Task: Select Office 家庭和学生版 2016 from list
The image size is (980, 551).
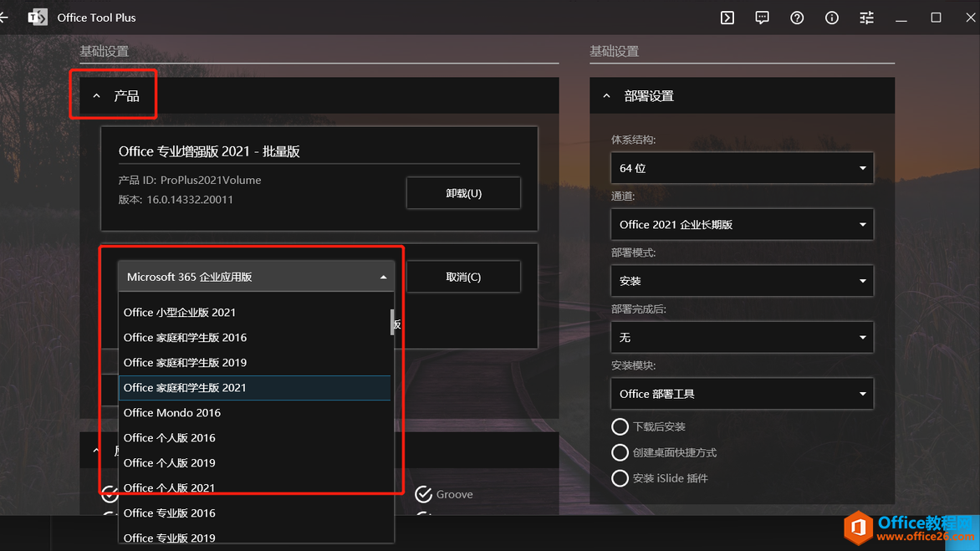Action: pyautogui.click(x=254, y=337)
